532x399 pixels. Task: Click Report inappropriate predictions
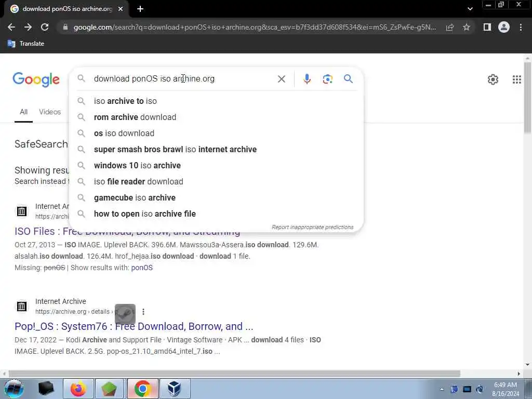click(x=312, y=228)
